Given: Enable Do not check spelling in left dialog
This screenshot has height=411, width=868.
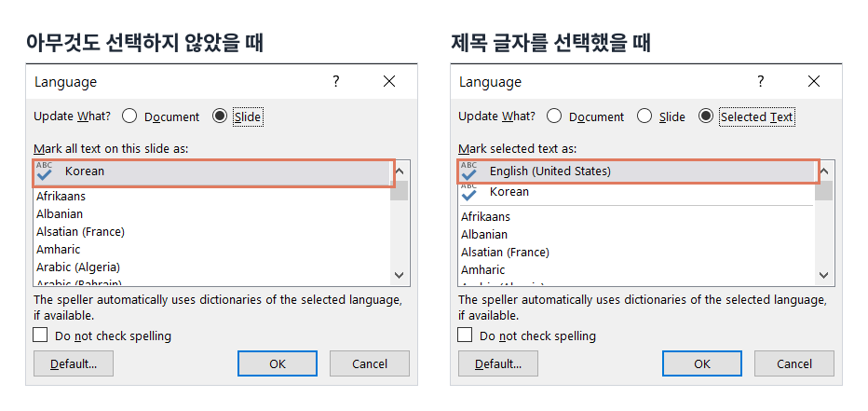Looking at the screenshot, I should tap(40, 336).
